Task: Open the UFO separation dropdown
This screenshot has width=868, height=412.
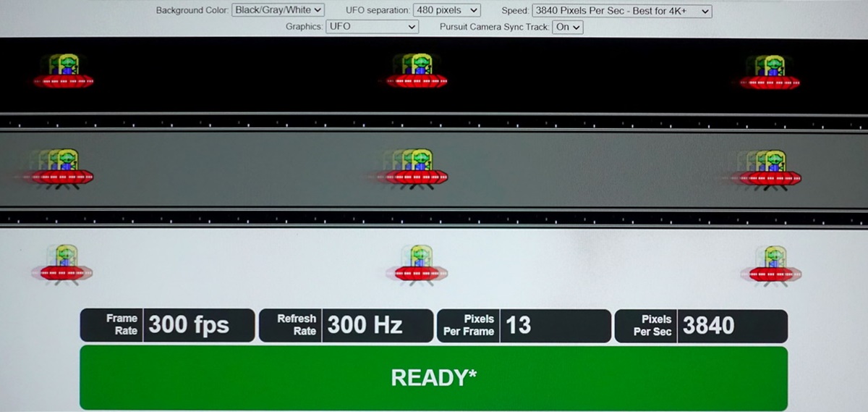Action: tap(447, 11)
